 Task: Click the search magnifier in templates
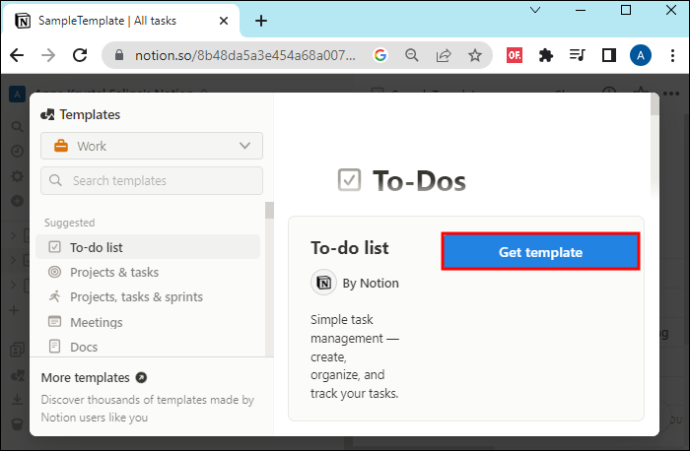[55, 180]
